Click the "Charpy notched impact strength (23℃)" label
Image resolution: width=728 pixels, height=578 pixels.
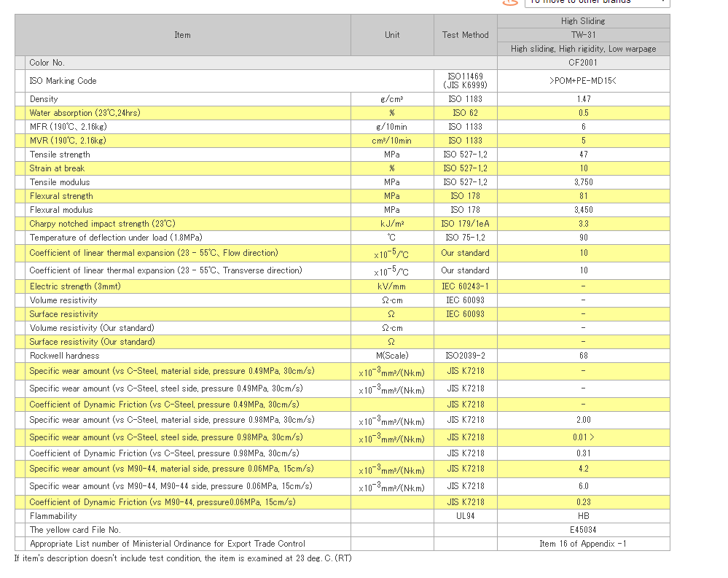102,224
